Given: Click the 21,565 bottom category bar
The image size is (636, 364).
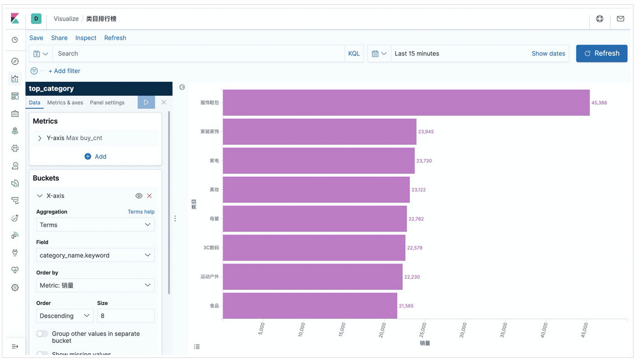Looking at the screenshot, I should pos(310,306).
